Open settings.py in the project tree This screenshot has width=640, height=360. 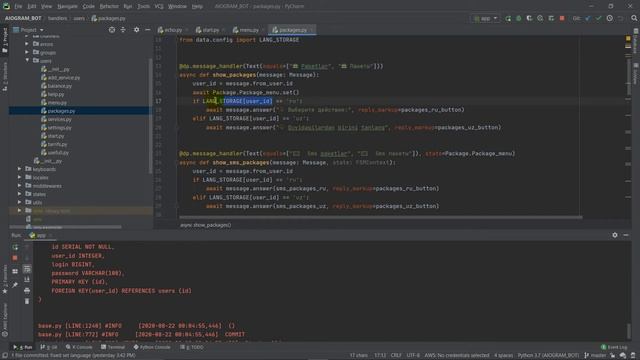(x=60, y=127)
